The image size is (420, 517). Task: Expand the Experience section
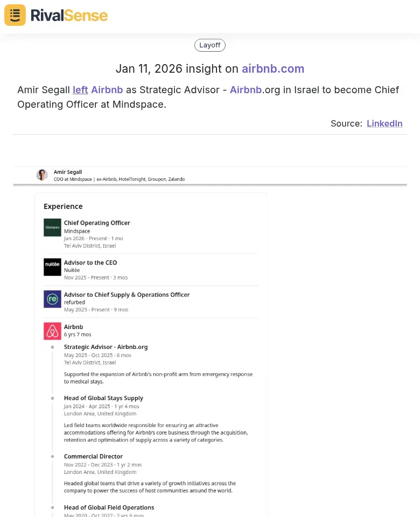(63, 206)
